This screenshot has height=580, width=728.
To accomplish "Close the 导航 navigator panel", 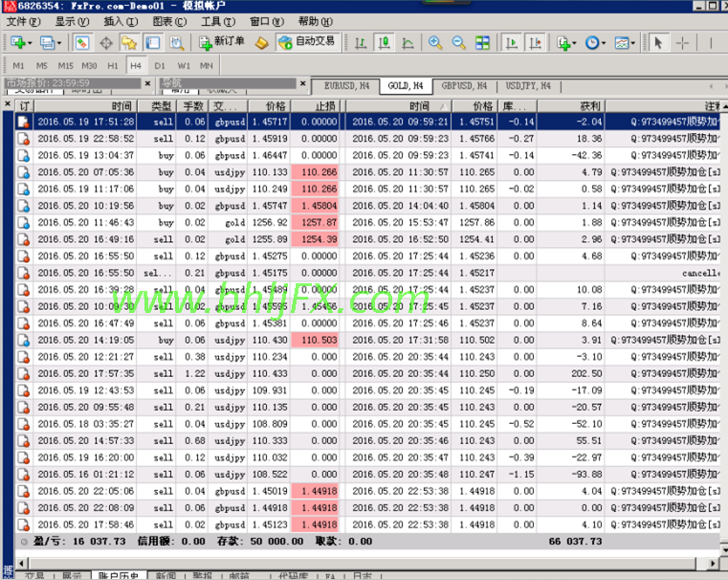I will point(302,83).
